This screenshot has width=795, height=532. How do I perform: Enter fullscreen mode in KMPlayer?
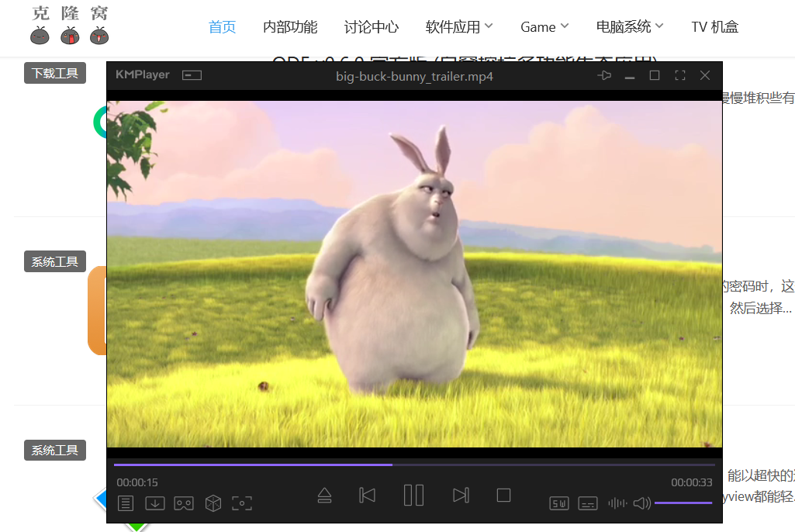click(x=680, y=75)
